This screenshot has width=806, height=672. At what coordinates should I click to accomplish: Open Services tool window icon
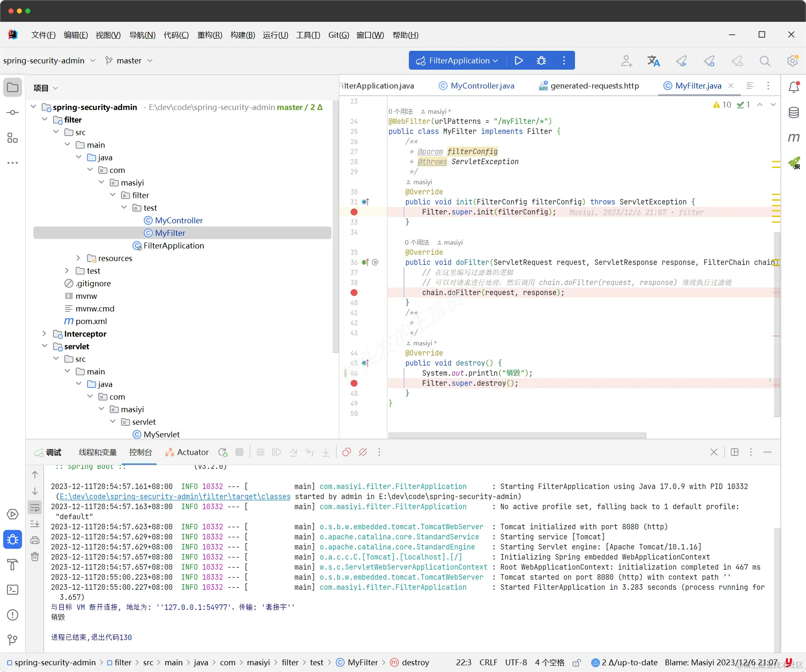pos(13,514)
